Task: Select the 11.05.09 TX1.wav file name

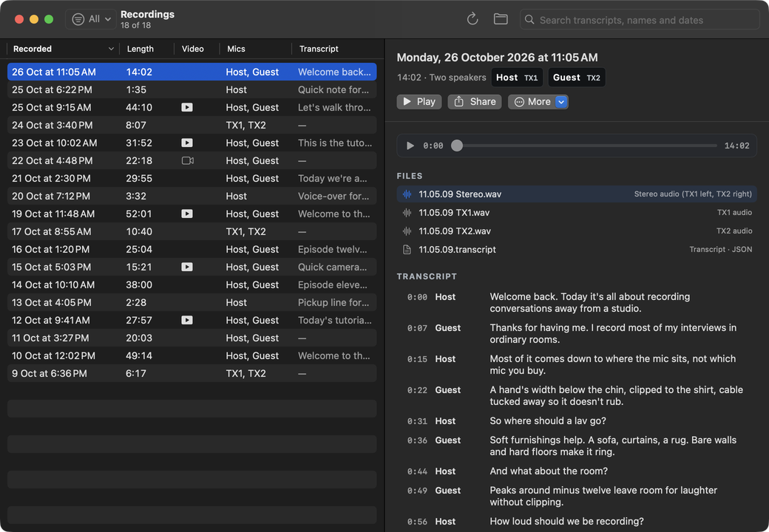Action: pos(454,213)
